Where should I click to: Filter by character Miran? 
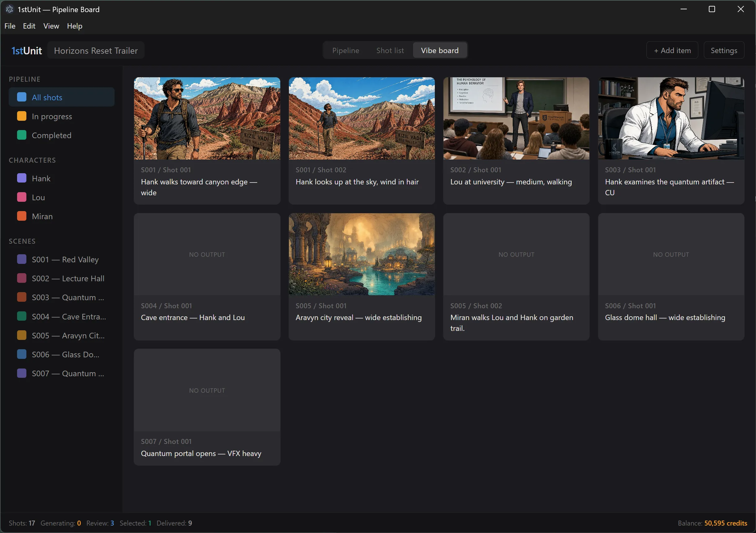click(x=61, y=216)
